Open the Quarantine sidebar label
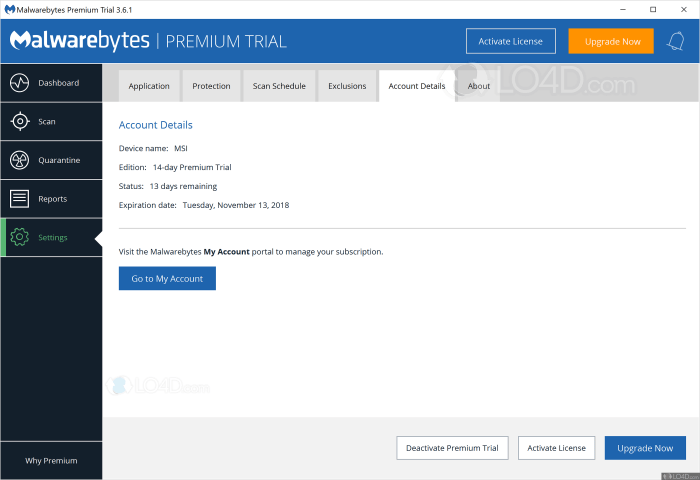 click(x=59, y=160)
